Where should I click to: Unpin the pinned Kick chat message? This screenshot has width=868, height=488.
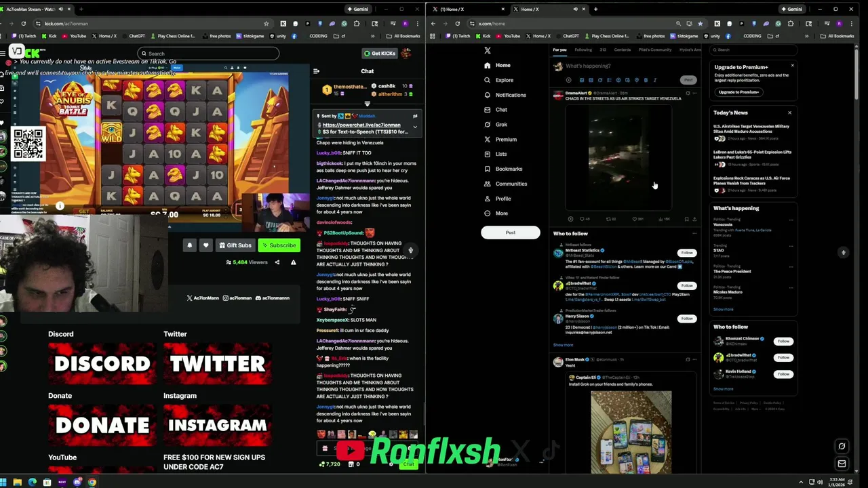pos(415,116)
